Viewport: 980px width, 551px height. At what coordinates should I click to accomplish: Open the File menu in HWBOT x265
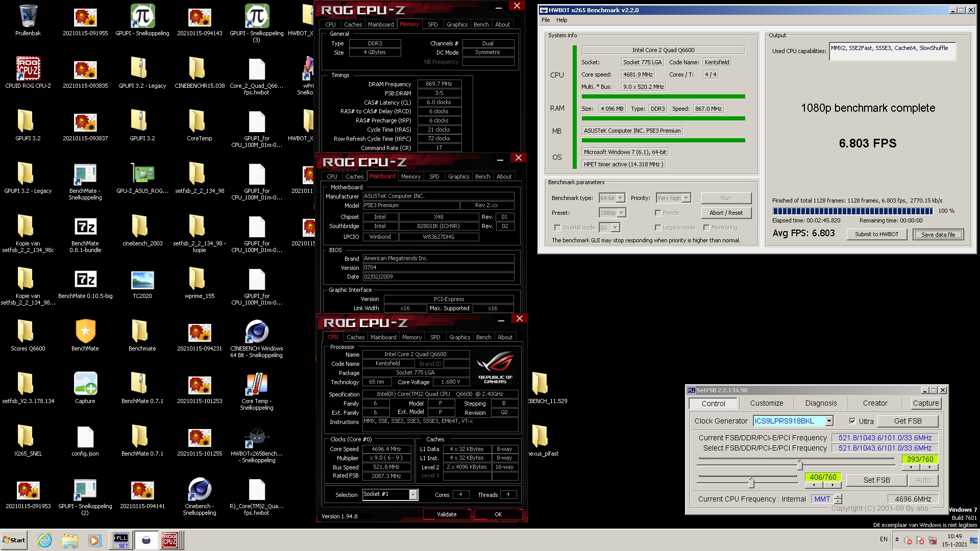[x=546, y=20]
